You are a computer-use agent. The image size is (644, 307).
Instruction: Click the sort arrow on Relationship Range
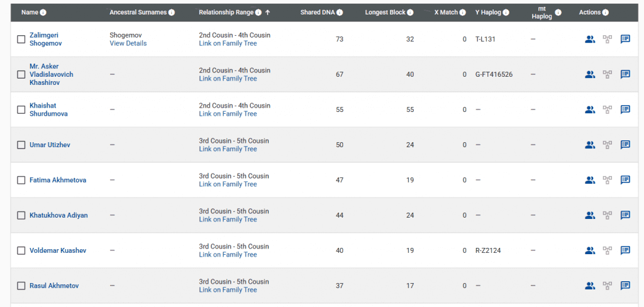(x=268, y=13)
